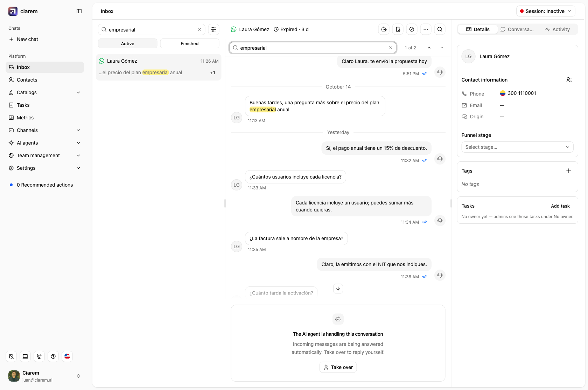Clear the inbox search field
This screenshot has width=588, height=390.
[x=199, y=29]
